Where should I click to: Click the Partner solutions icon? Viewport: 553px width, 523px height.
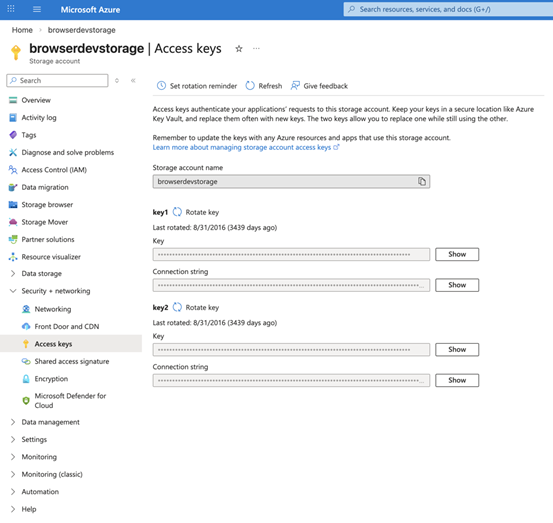pos(13,239)
